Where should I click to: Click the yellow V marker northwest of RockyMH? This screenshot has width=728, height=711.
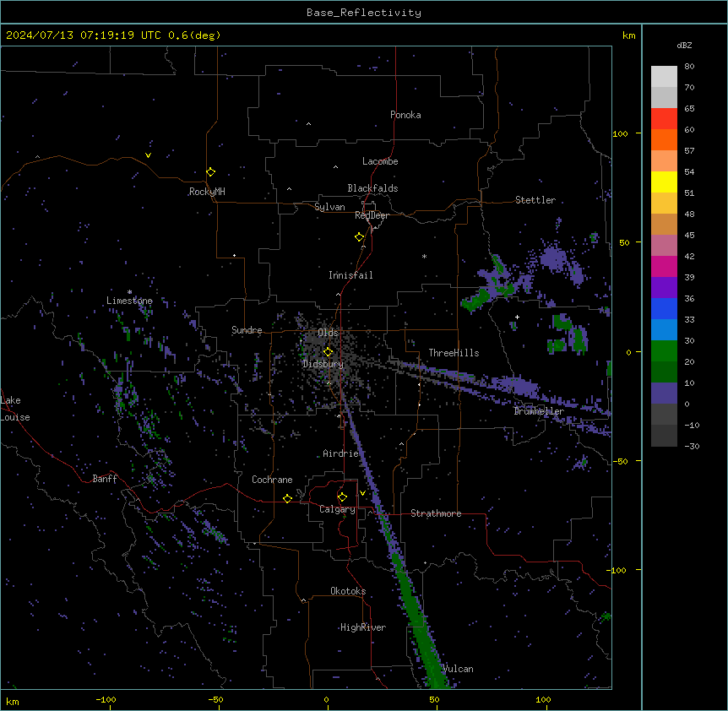click(x=148, y=155)
